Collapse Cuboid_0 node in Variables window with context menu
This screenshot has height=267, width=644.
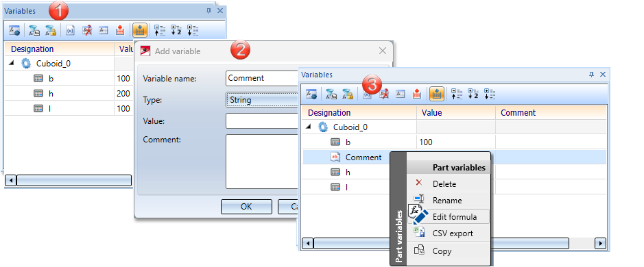308,127
